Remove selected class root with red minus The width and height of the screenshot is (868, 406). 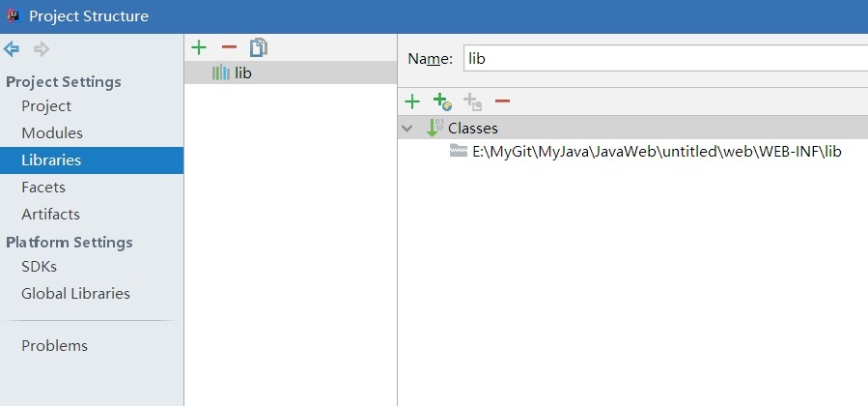(x=502, y=101)
